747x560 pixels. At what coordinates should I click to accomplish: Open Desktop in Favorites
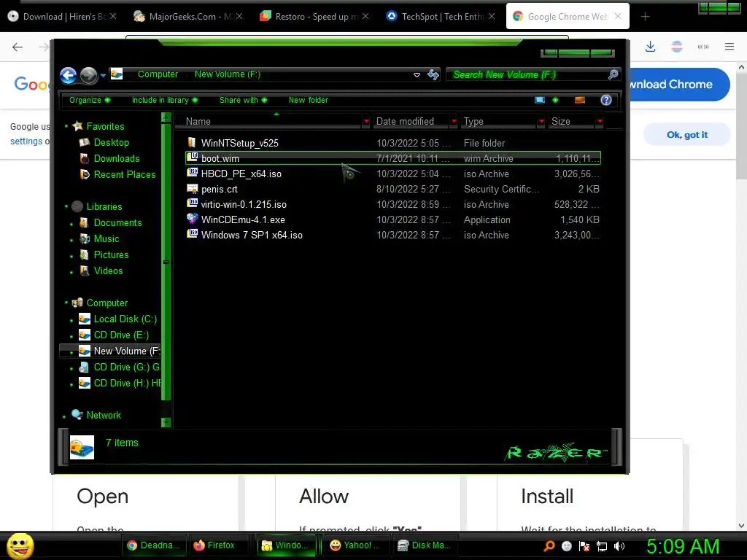[x=111, y=142]
